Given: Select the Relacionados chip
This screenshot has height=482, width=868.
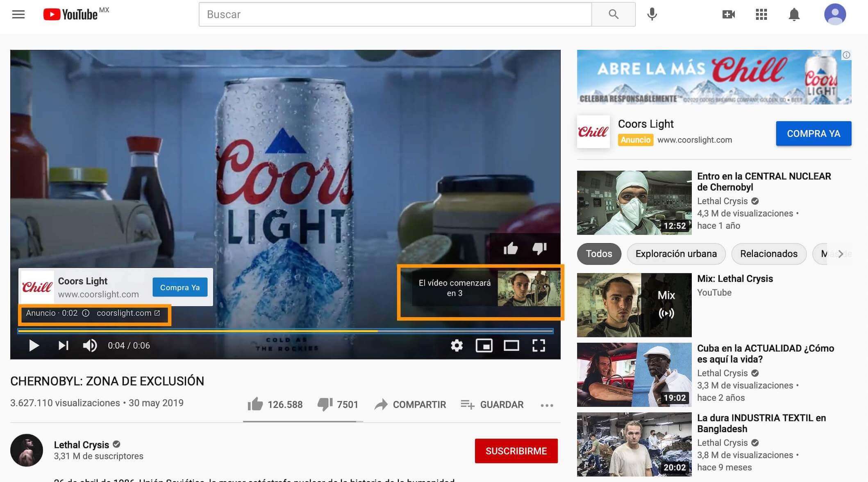Looking at the screenshot, I should [768, 254].
